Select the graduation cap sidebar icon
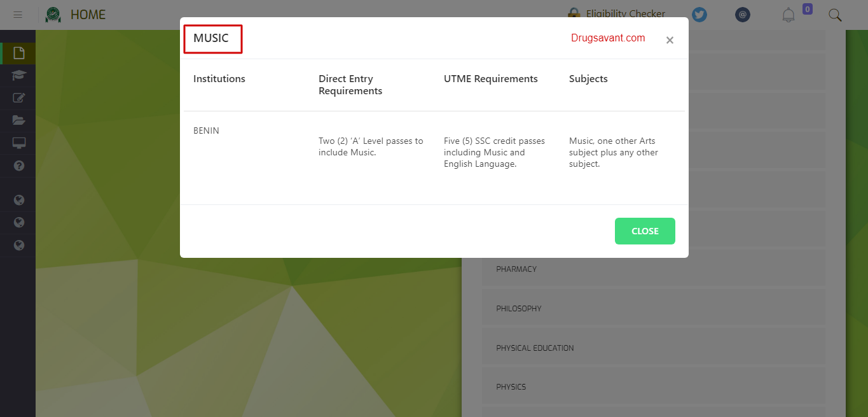This screenshot has width=868, height=417. coord(19,76)
